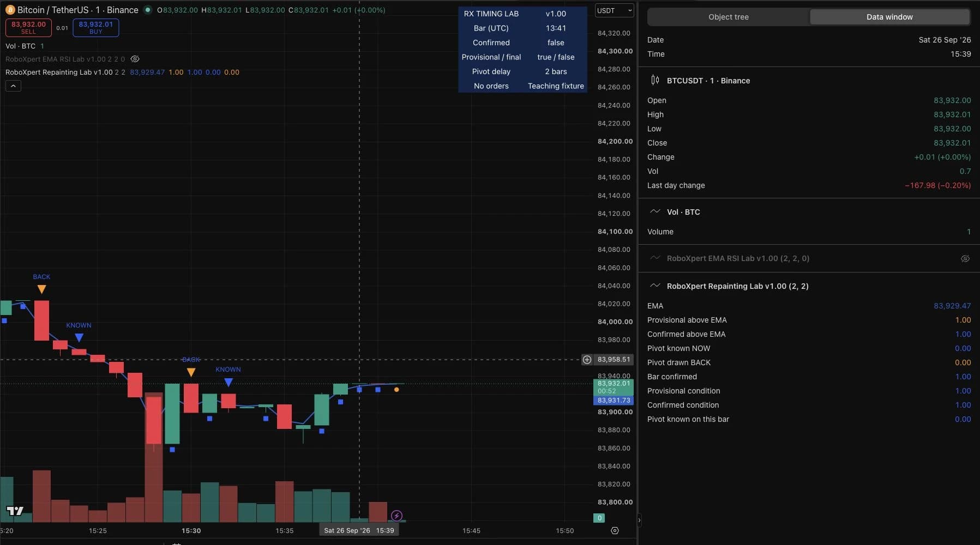The image size is (980, 545).
Task: Click the Volume row in Data window
Action: tap(809, 232)
